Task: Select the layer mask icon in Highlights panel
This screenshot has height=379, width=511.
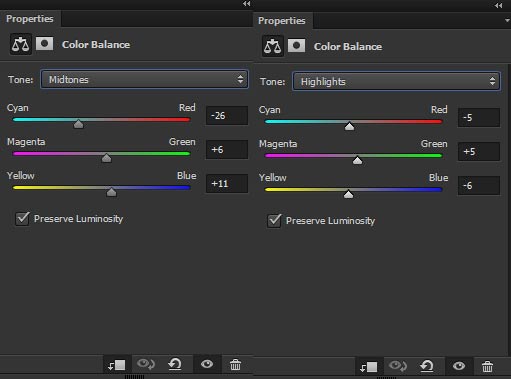Action: 296,46
